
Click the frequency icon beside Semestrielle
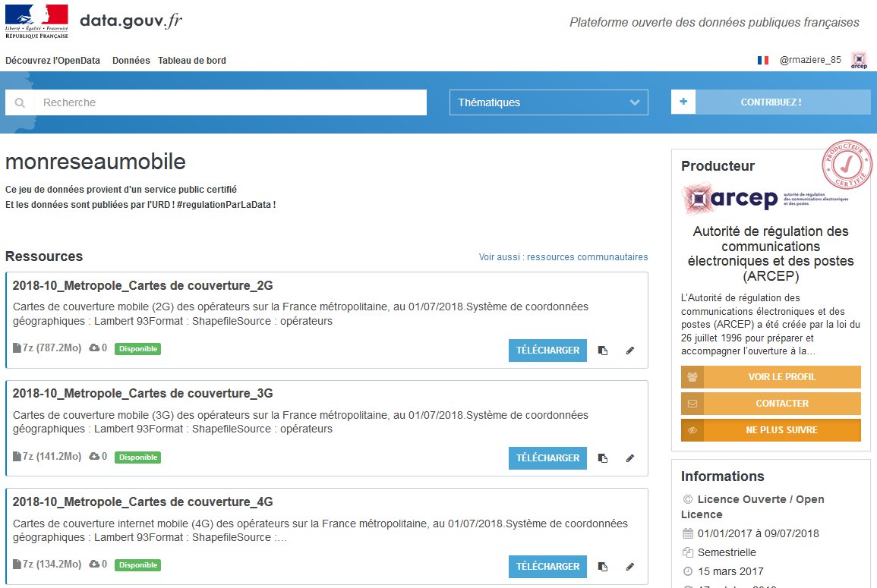[x=688, y=552]
